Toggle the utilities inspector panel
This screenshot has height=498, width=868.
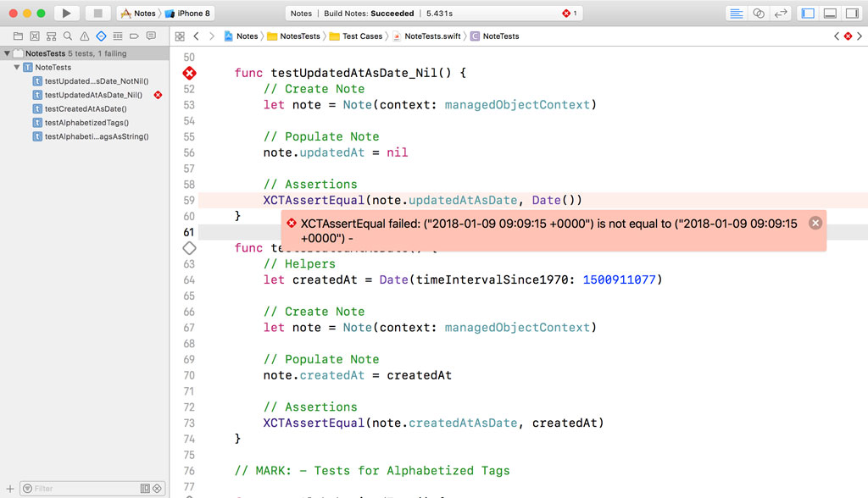pyautogui.click(x=852, y=13)
